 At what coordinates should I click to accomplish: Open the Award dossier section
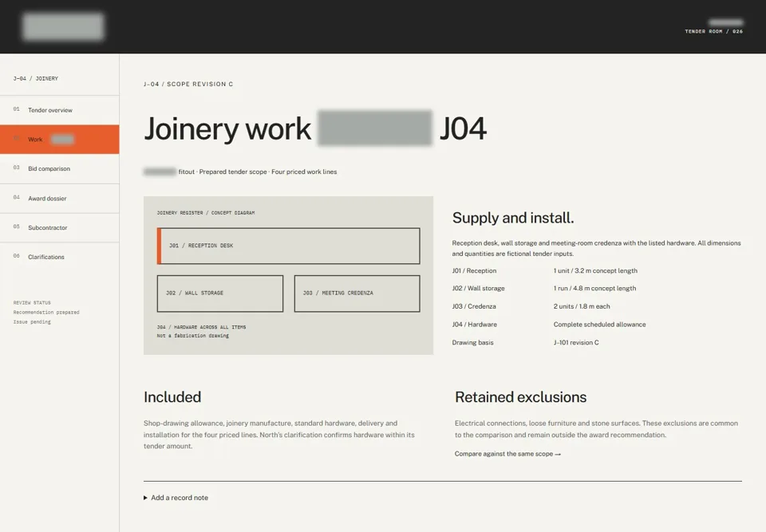60,199
